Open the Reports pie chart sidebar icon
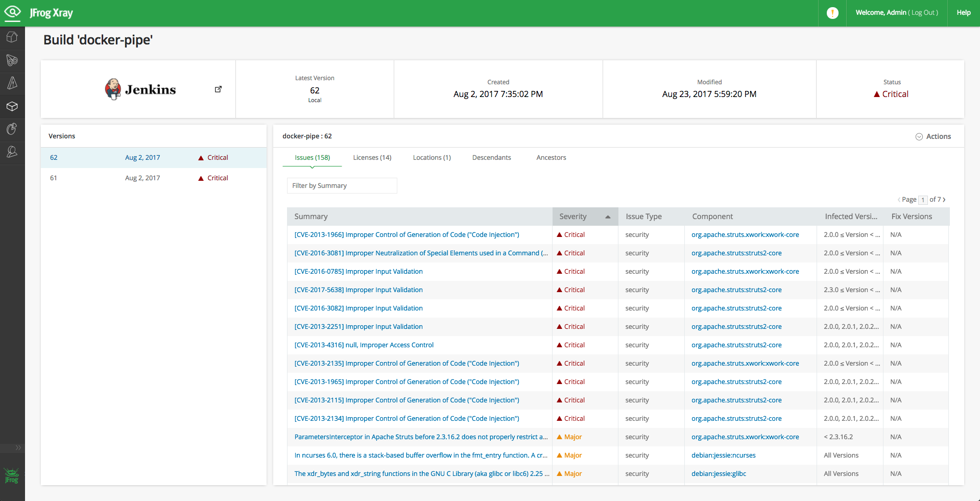The width and height of the screenshot is (980, 501). 12,129
